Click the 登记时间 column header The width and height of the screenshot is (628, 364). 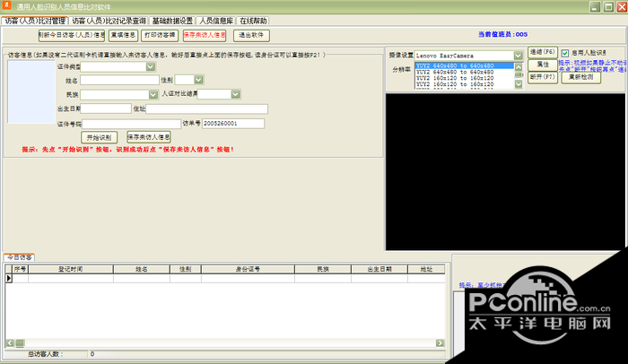click(x=71, y=269)
